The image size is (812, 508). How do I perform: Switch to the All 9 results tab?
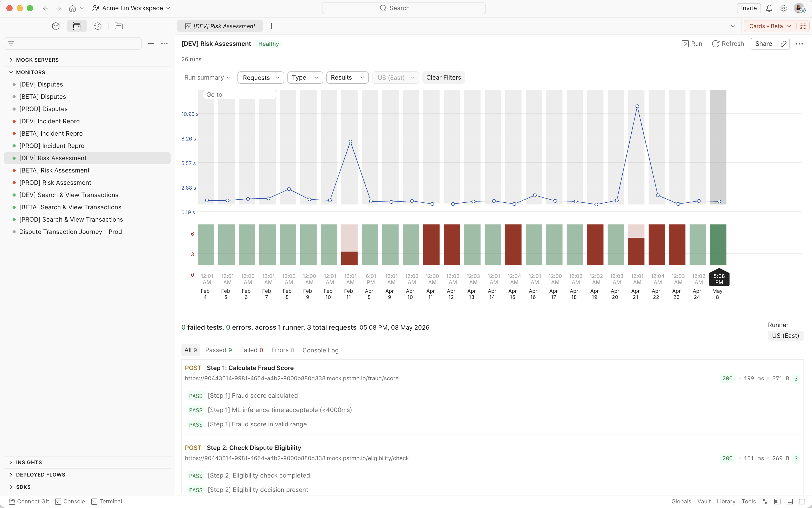point(191,350)
